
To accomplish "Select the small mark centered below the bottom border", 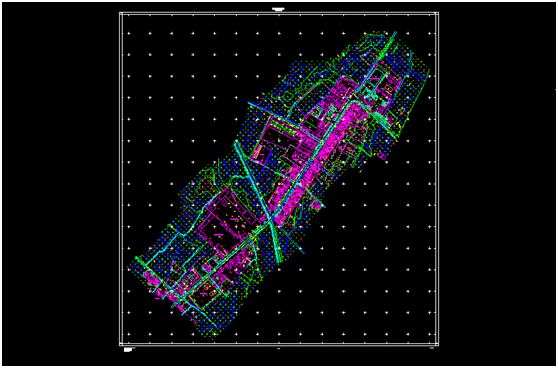I will click(x=279, y=348).
